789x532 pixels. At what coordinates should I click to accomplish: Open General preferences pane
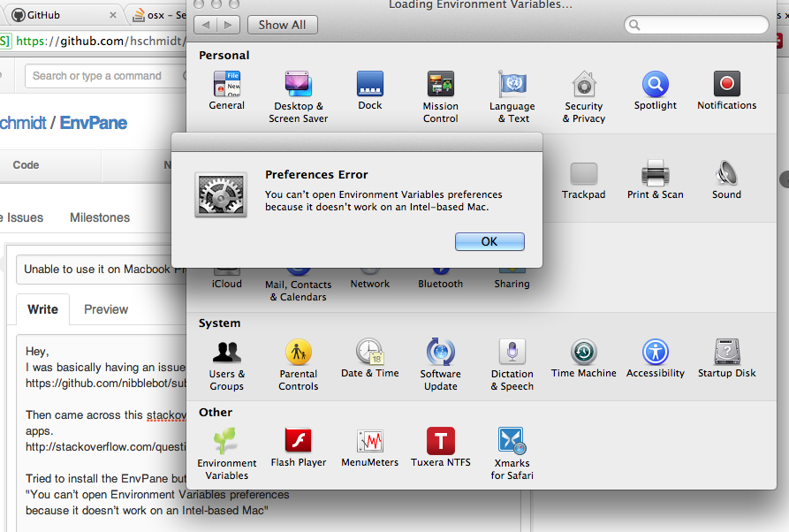click(x=226, y=91)
